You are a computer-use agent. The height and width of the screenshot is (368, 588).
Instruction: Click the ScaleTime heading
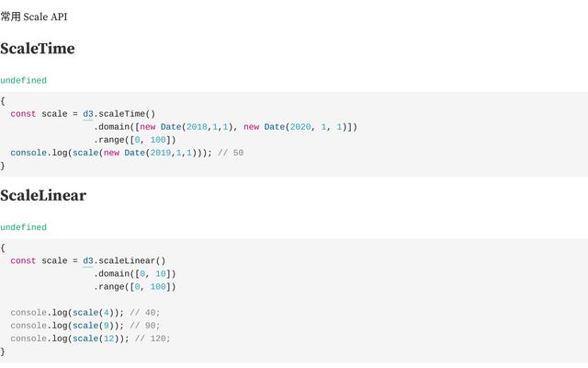38,49
